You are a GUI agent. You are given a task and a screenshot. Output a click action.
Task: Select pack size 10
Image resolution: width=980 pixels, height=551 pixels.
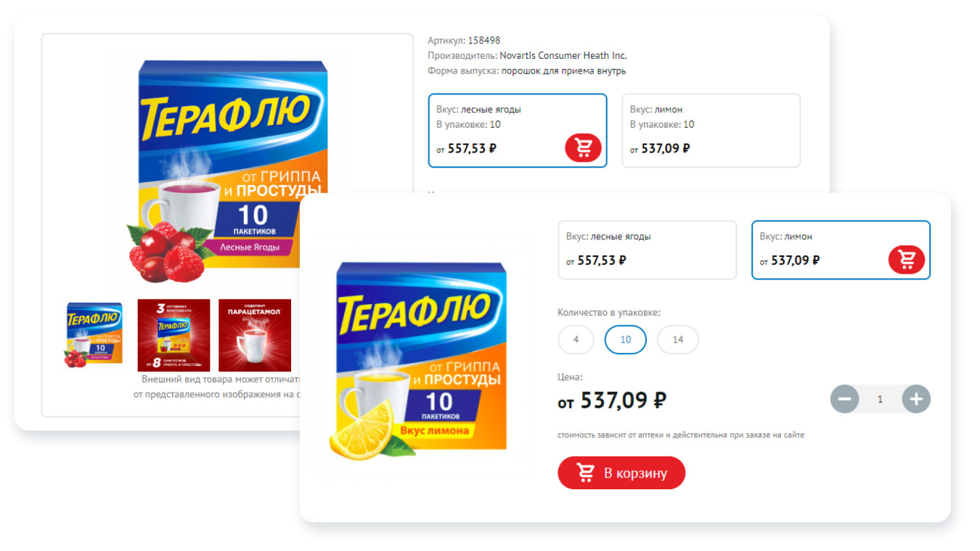click(626, 339)
